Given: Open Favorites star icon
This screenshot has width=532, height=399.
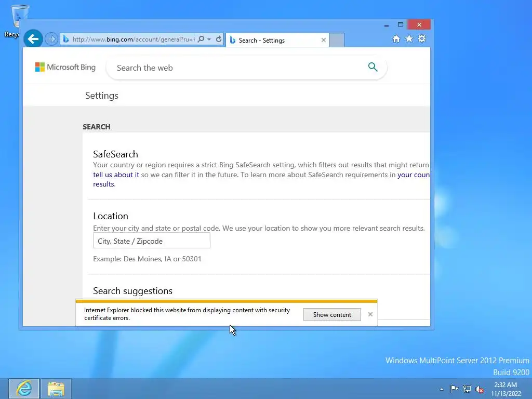Looking at the screenshot, I should tap(409, 38).
